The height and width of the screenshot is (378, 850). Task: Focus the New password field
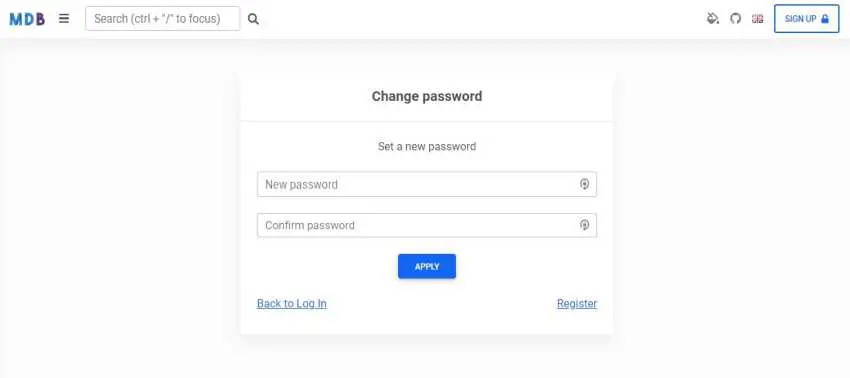[x=427, y=184]
